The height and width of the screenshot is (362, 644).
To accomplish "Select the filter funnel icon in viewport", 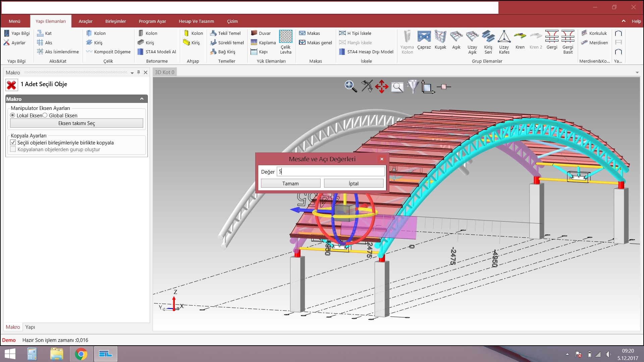I will (413, 86).
